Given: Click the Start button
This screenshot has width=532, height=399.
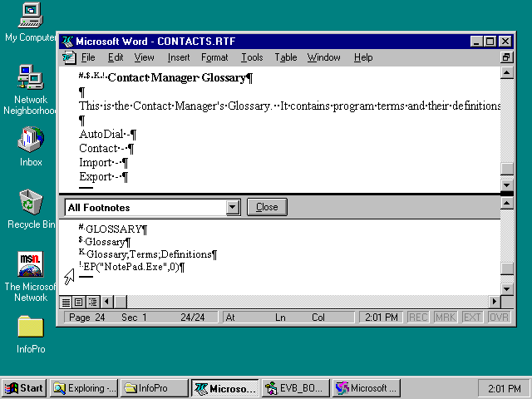Looking at the screenshot, I should point(24,388).
